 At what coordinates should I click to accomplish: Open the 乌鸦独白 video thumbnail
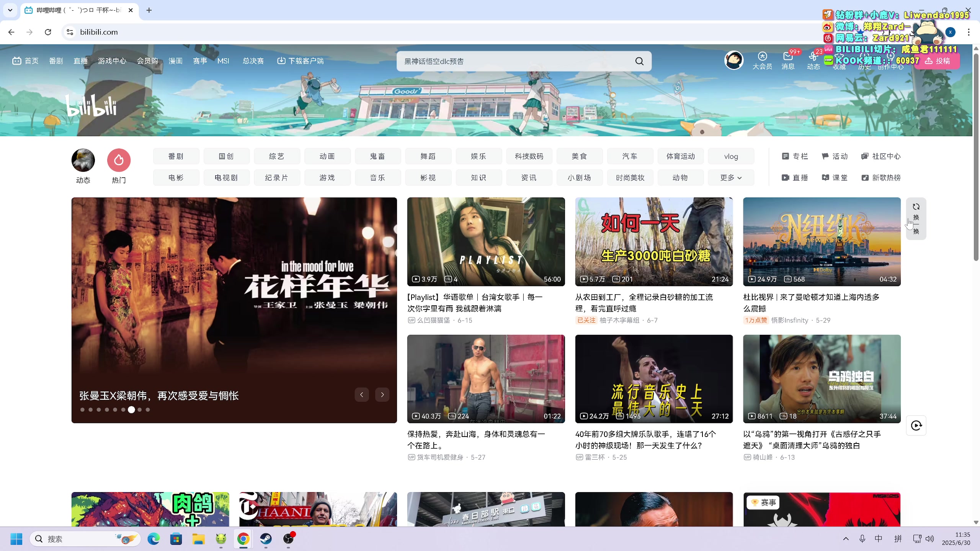(822, 379)
